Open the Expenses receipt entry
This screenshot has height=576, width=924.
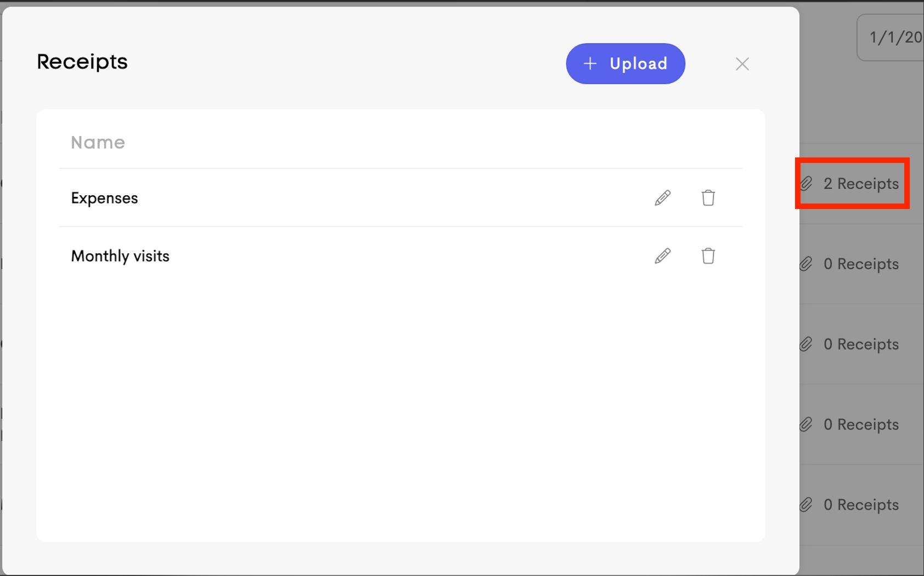coord(104,198)
